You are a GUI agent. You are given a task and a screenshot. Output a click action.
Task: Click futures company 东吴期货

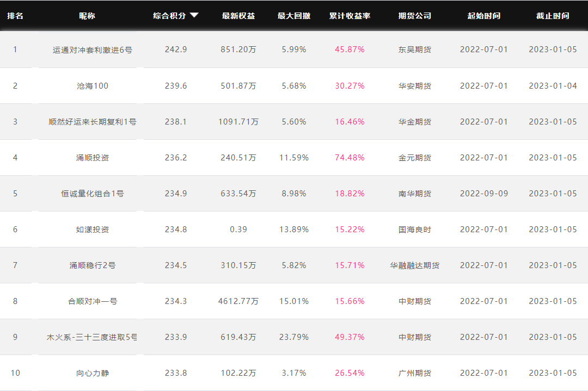[415, 49]
